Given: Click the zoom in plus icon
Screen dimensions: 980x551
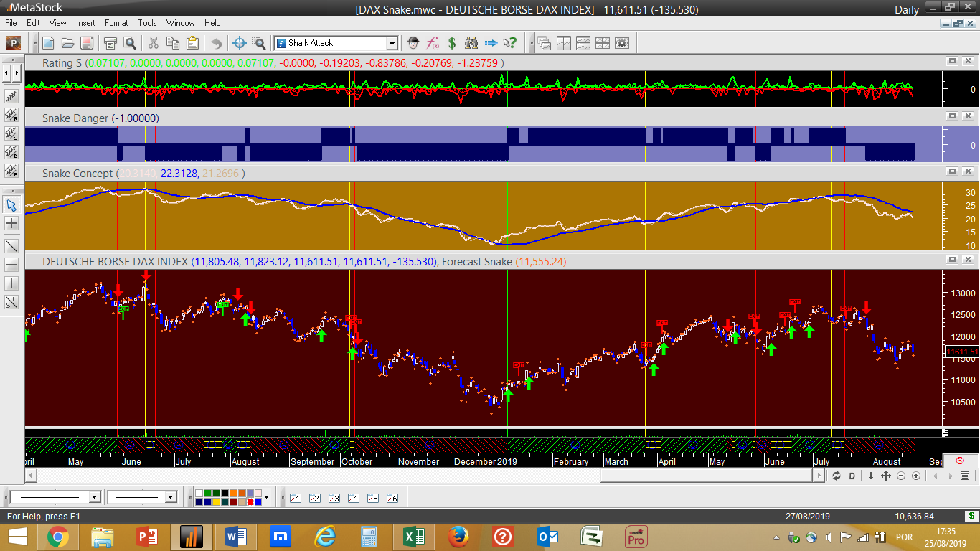Looking at the screenshot, I should [916, 476].
